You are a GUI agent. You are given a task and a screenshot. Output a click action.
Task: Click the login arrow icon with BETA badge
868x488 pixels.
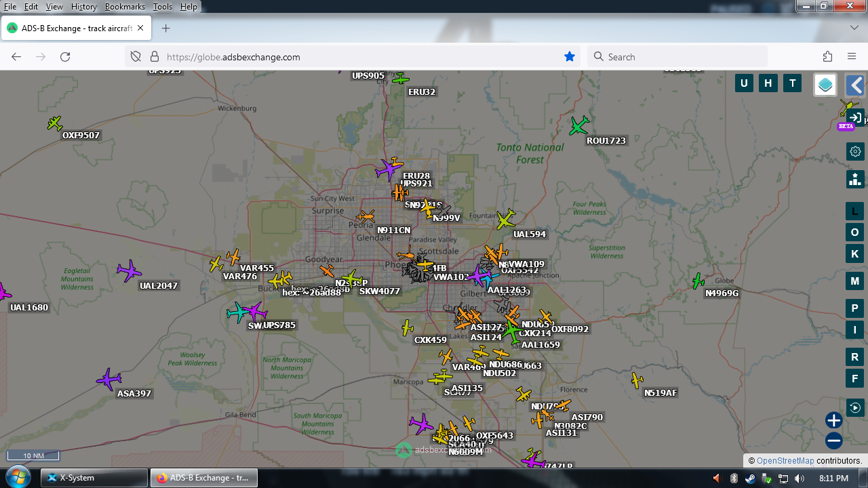click(855, 117)
